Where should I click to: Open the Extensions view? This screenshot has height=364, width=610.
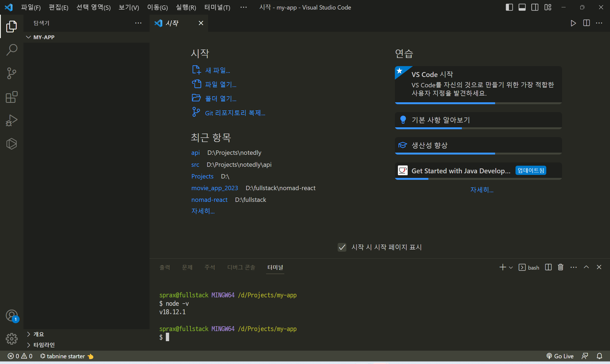[12, 97]
